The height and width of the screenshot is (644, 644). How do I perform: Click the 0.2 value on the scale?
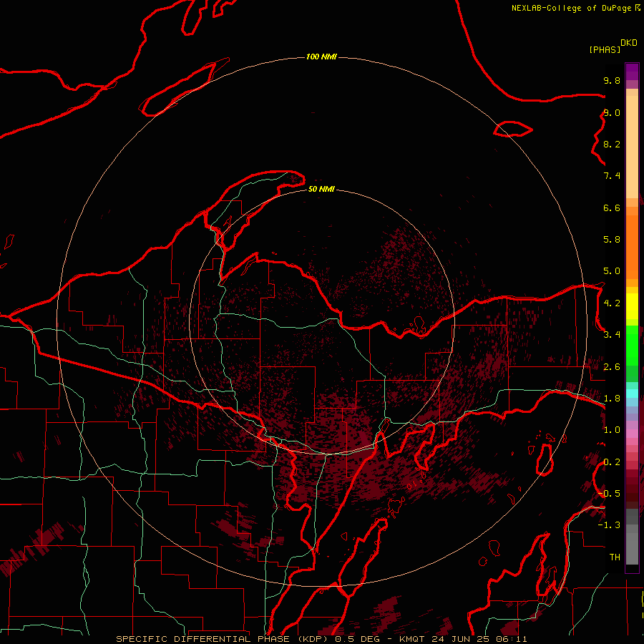(612, 462)
